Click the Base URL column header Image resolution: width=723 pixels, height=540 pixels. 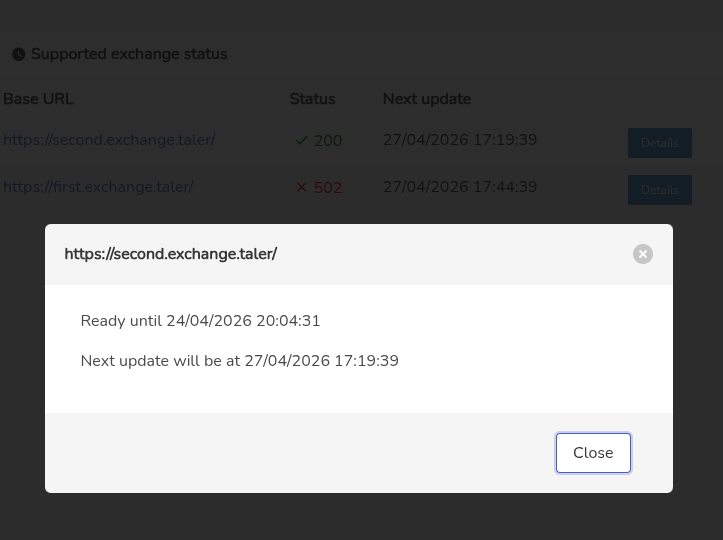38,99
